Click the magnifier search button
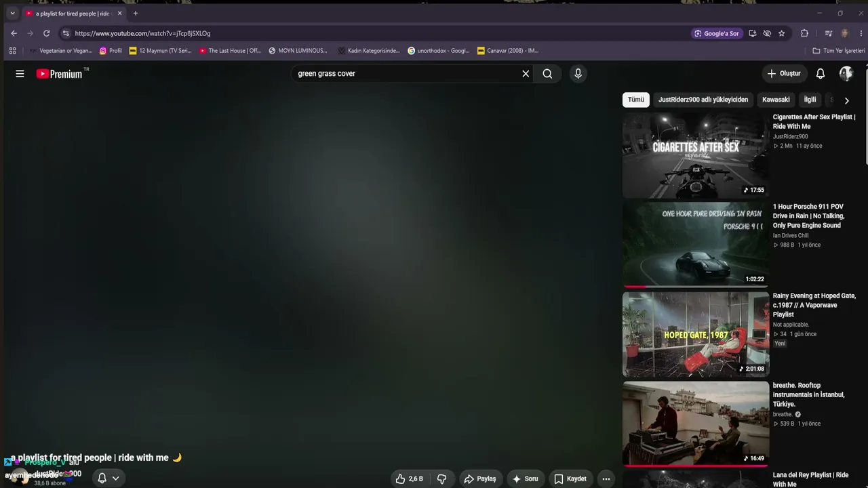Viewport: 868px width, 488px height. coord(547,74)
